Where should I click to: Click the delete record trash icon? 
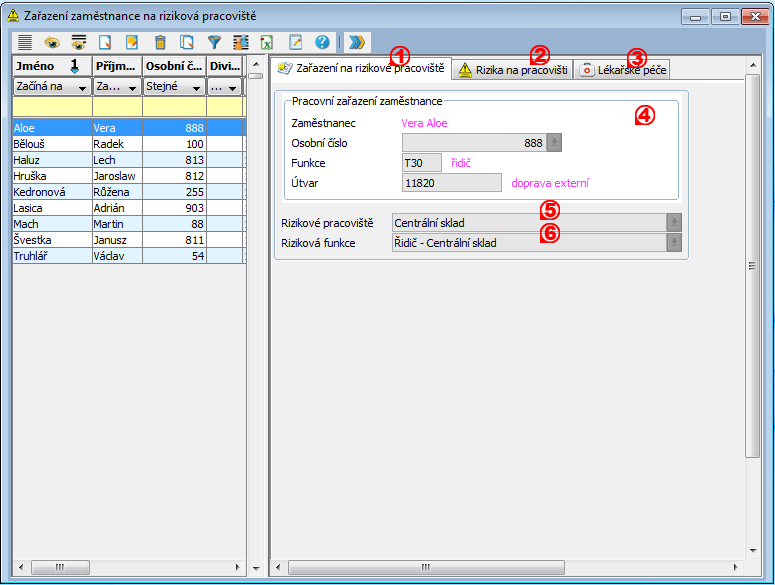coord(160,43)
